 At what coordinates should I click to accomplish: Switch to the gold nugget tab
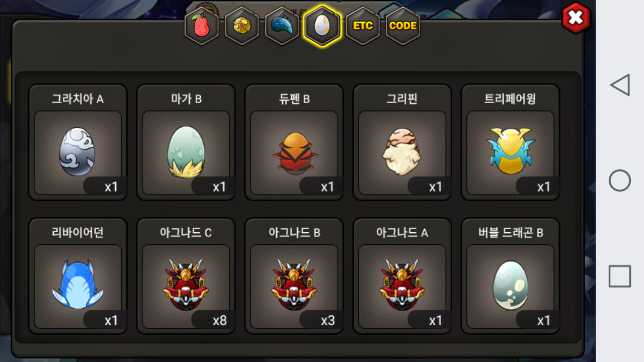click(x=242, y=26)
